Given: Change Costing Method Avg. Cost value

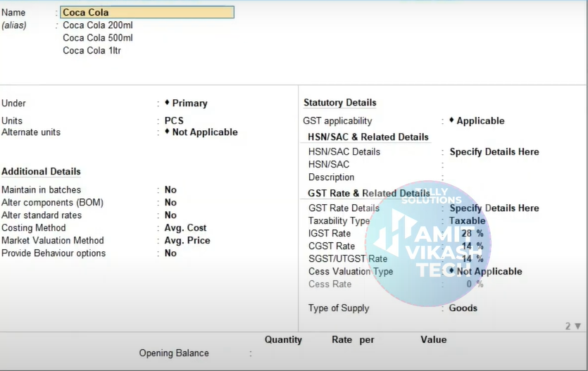Looking at the screenshot, I should (186, 228).
